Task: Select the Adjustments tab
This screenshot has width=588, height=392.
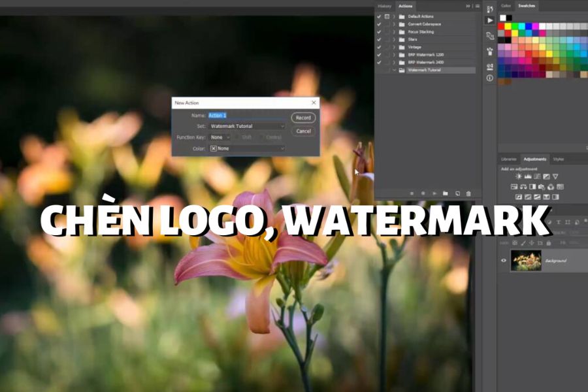Action: click(x=534, y=159)
